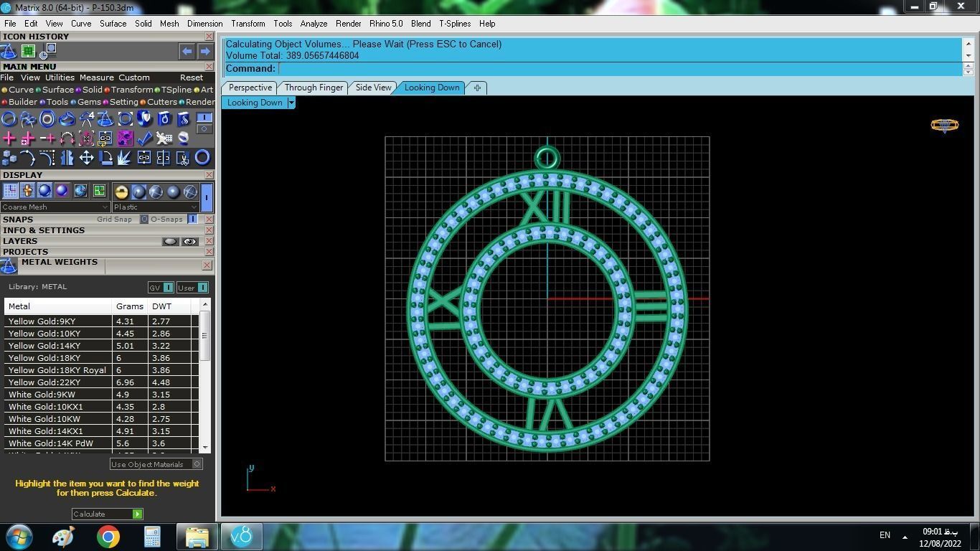Click the green four-view icon in Icon History
Viewport: 980px width, 551px height.
click(28, 51)
